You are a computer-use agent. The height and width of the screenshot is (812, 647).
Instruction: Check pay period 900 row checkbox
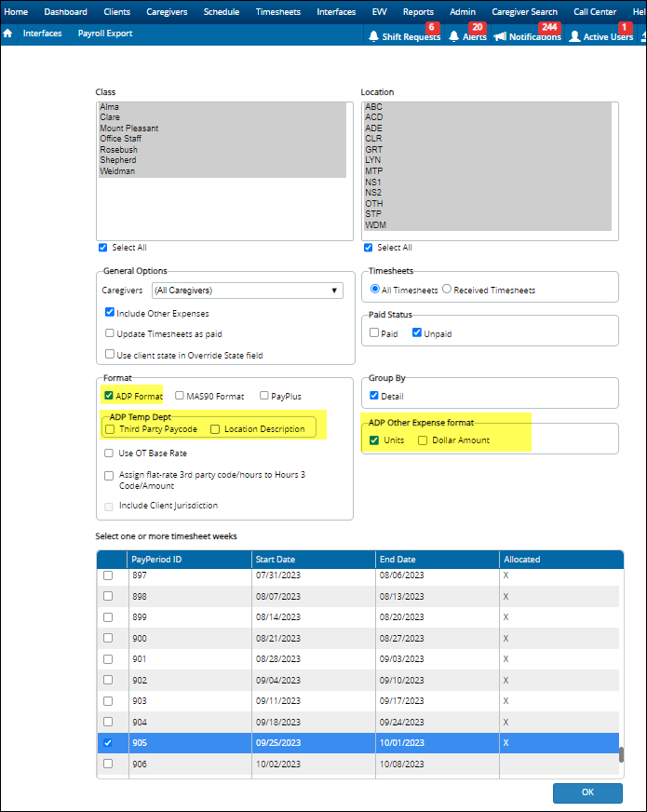[x=108, y=638]
